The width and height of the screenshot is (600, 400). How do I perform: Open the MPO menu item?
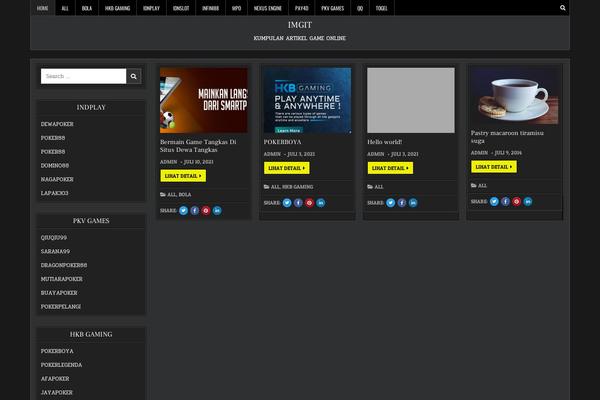236,8
